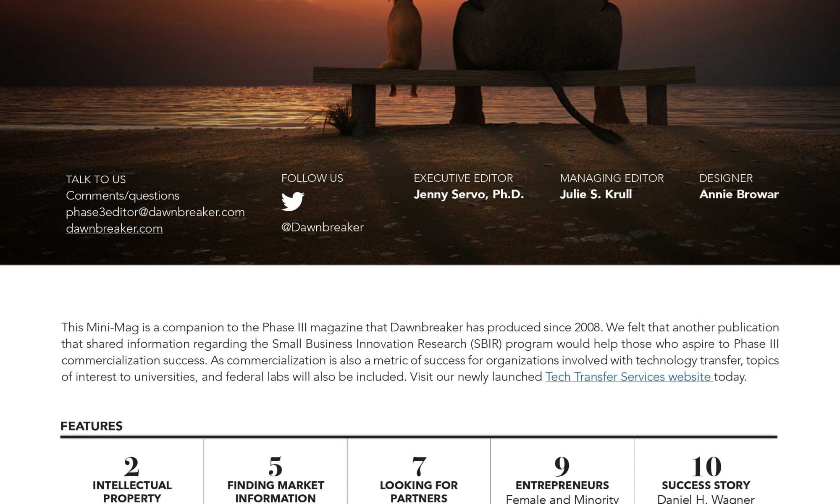The height and width of the screenshot is (504, 840).
Task: Click the Twitter bird icon
Action: coord(293,202)
